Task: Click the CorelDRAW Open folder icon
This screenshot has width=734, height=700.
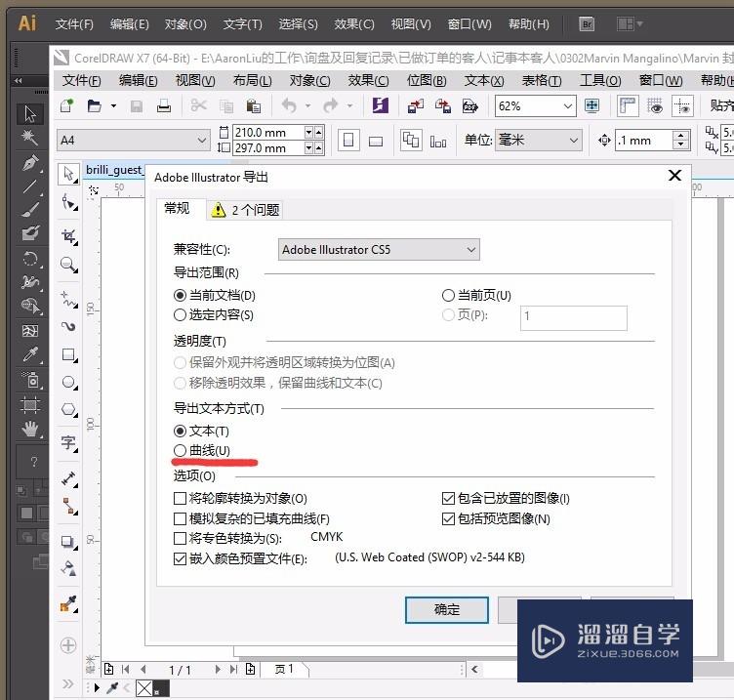Action: 94,105
